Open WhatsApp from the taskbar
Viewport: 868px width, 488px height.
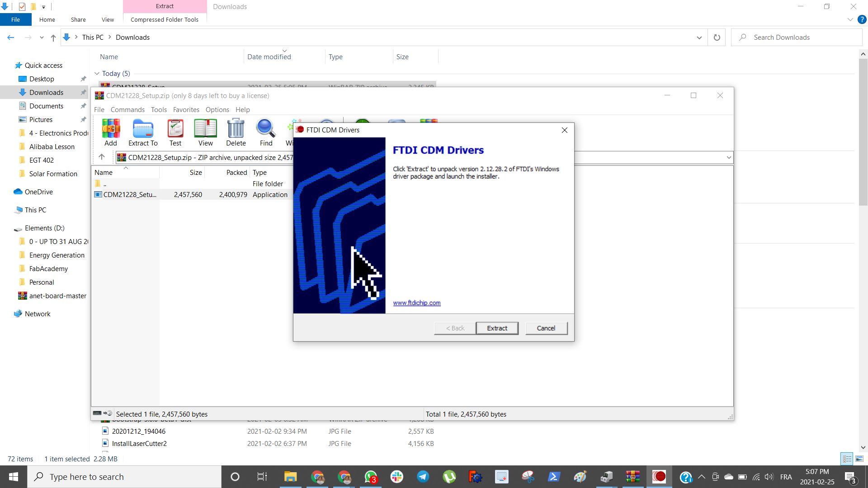pos(371,477)
